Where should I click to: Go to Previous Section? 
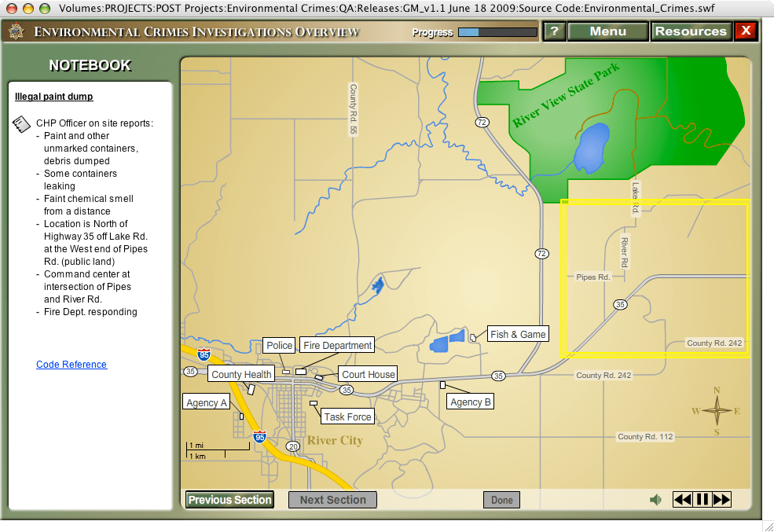(x=229, y=500)
